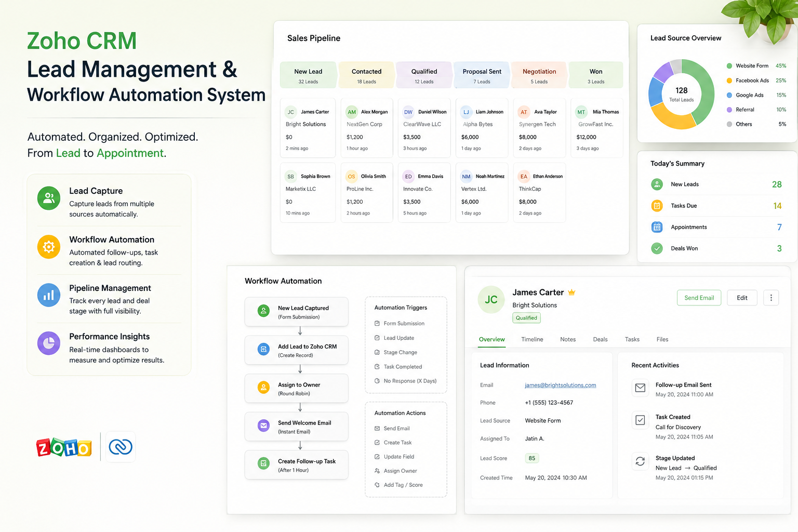798x532 pixels.
Task: Switch to the Deals tab
Action: coord(600,339)
